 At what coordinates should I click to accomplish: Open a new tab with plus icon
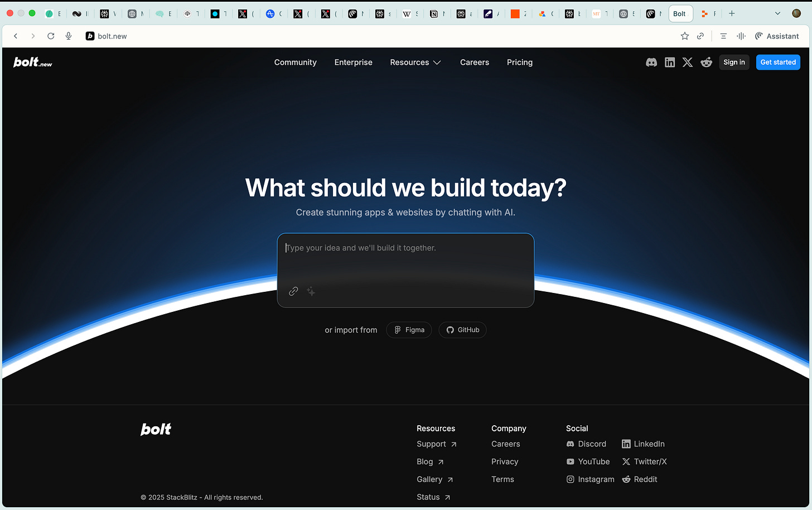[732, 13]
